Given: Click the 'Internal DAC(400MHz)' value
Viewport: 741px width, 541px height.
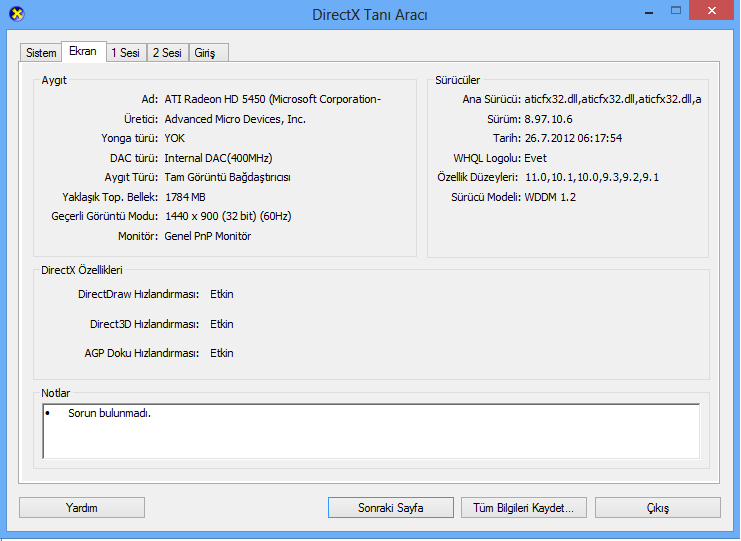Looking at the screenshot, I should [x=218, y=158].
